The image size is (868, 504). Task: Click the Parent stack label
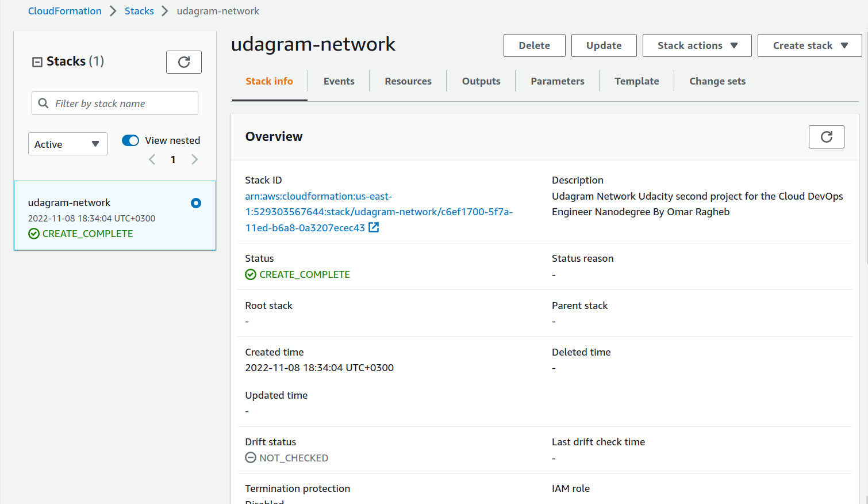pyautogui.click(x=579, y=306)
